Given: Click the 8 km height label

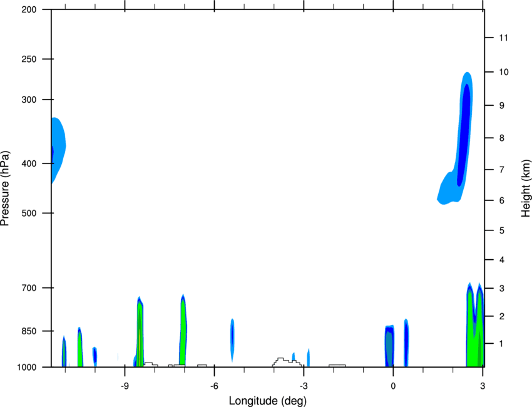Looking at the screenshot, I should [502, 138].
